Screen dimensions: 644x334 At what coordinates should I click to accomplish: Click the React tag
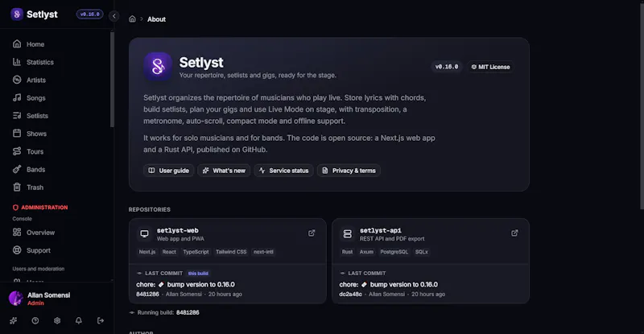click(x=169, y=252)
